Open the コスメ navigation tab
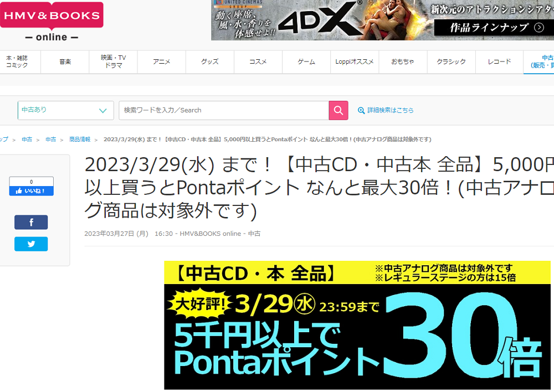This screenshot has height=392, width=554. click(x=258, y=62)
